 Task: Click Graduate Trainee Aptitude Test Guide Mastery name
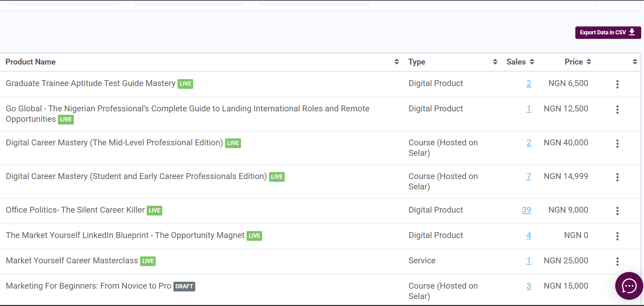[x=91, y=83]
